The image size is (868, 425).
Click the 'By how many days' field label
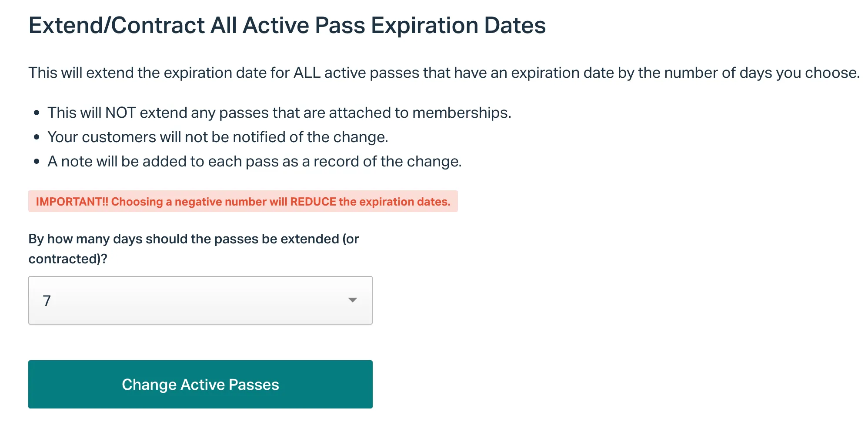tap(194, 249)
